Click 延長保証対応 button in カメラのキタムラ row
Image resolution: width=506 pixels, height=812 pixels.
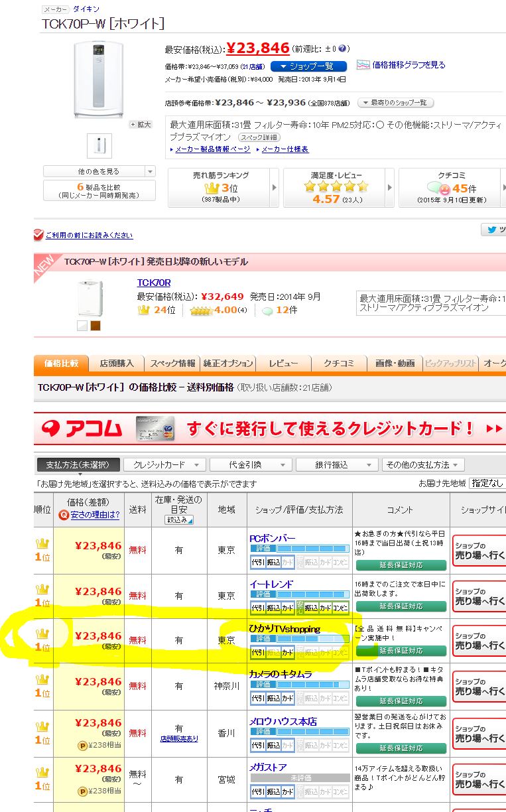pos(401,701)
